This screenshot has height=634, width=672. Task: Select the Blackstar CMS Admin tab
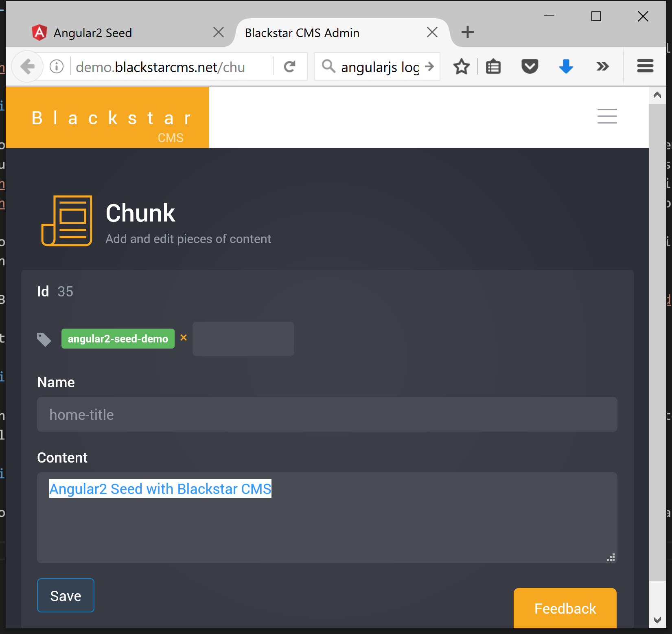tap(341, 33)
